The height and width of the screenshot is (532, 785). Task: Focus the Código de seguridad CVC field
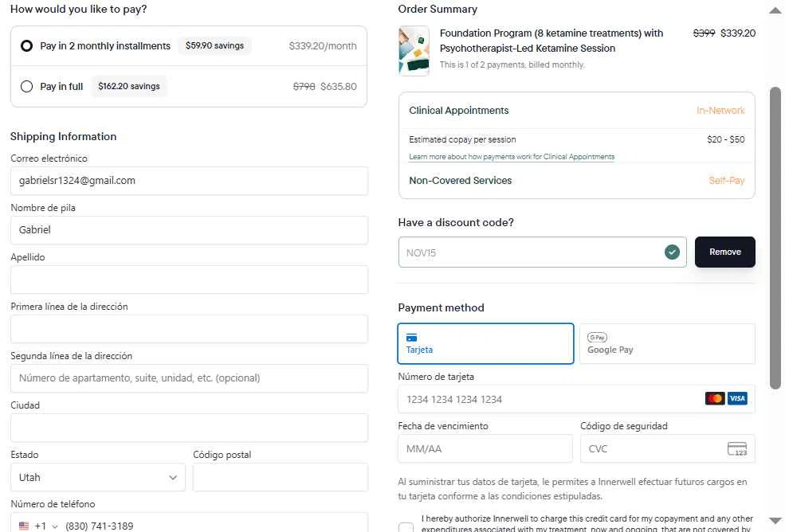pos(667,449)
